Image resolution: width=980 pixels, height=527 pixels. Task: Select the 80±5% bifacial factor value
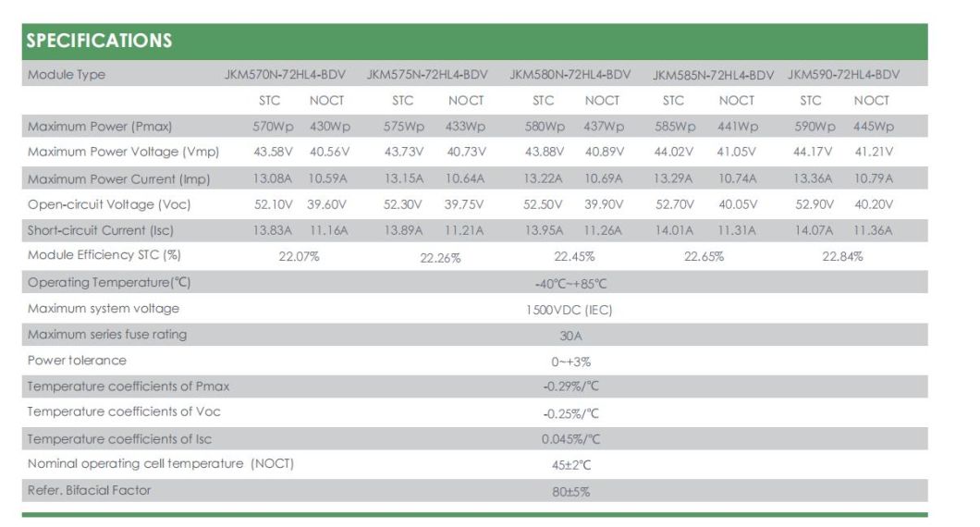[x=570, y=491]
